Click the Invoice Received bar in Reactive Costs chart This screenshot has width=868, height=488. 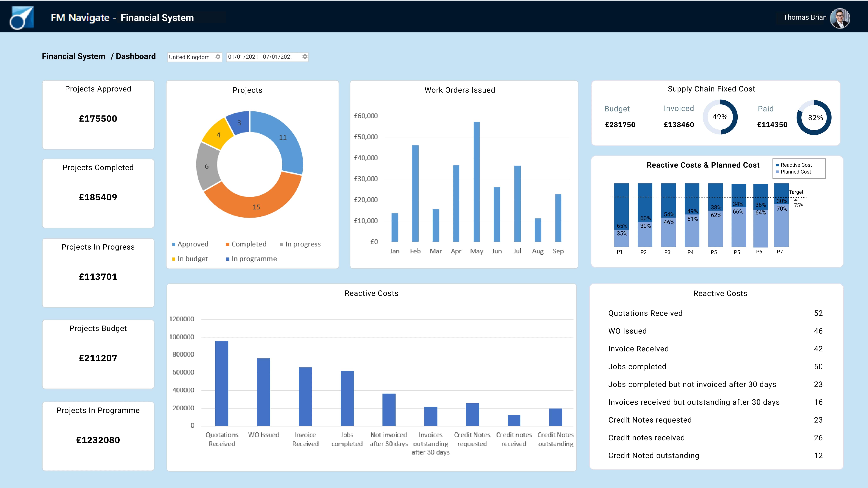pyautogui.click(x=305, y=396)
